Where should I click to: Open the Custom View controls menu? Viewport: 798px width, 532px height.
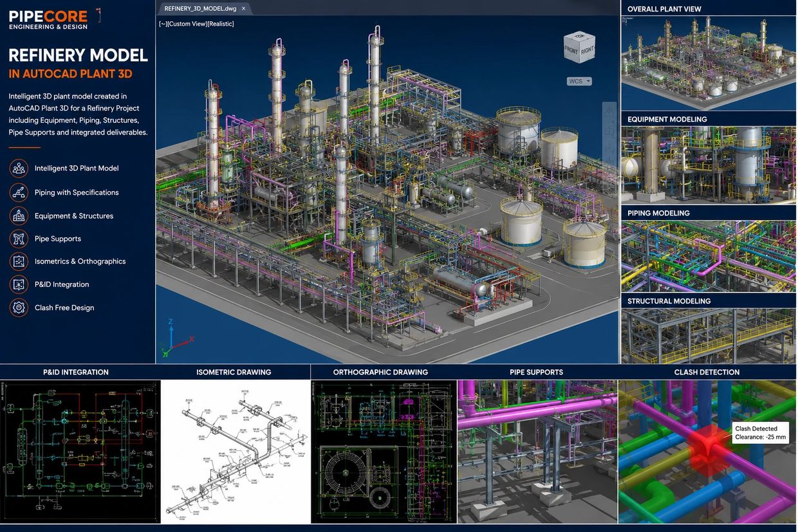point(187,24)
